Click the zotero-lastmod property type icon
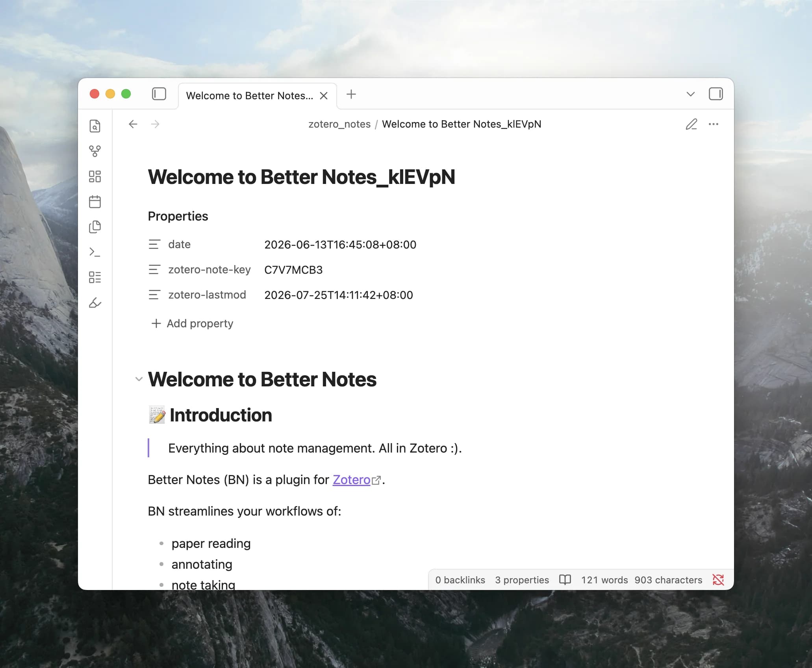The image size is (812, 668). click(x=154, y=295)
